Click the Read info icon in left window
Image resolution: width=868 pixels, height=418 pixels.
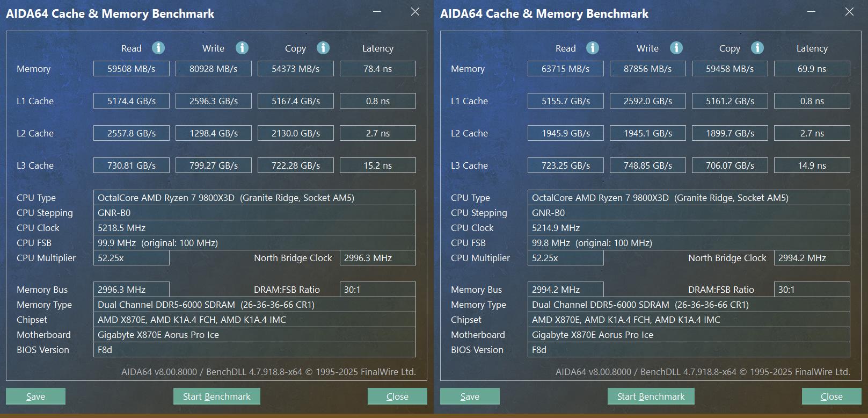tap(158, 48)
